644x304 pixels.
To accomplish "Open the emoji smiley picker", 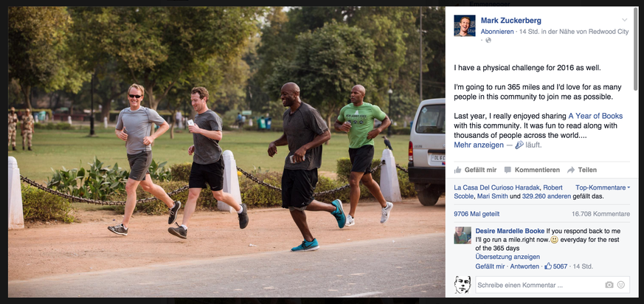I will click(621, 285).
